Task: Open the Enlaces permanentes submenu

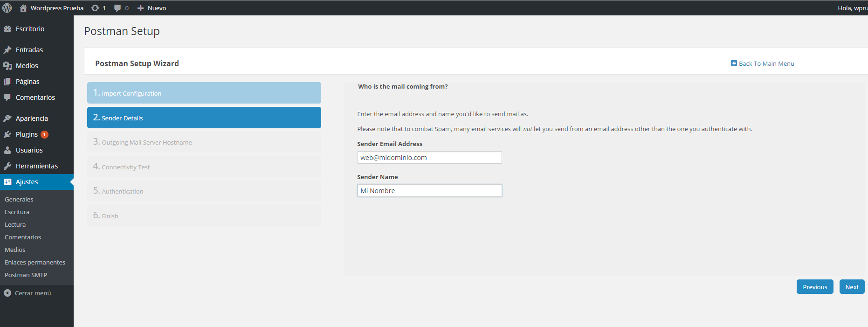Action: point(35,262)
